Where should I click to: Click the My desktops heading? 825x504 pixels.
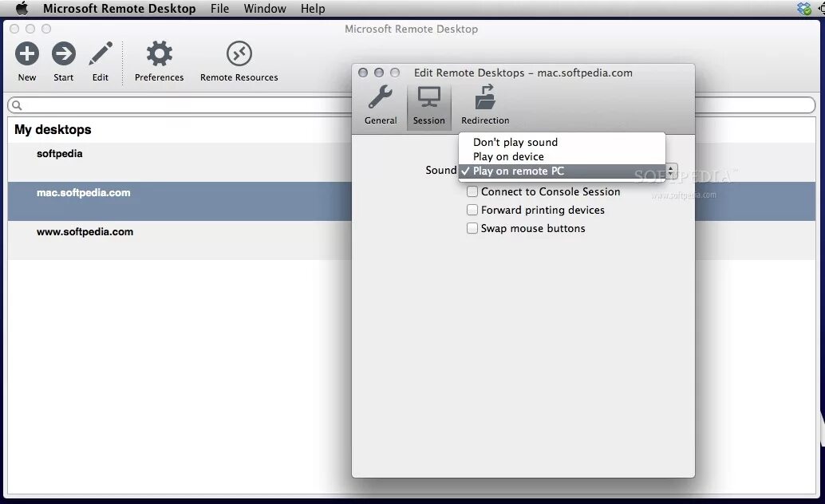[53, 129]
